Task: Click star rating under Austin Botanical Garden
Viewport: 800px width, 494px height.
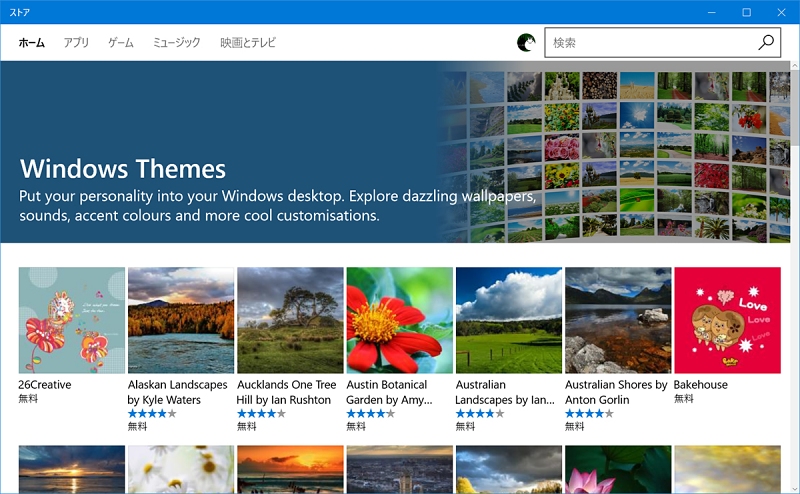Action: [x=370, y=413]
